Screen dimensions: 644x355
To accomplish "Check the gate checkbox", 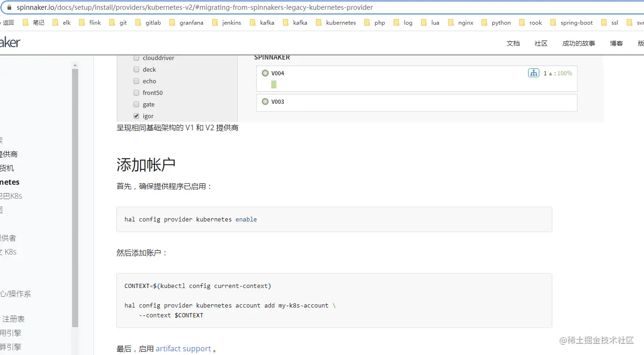I will tap(136, 104).
